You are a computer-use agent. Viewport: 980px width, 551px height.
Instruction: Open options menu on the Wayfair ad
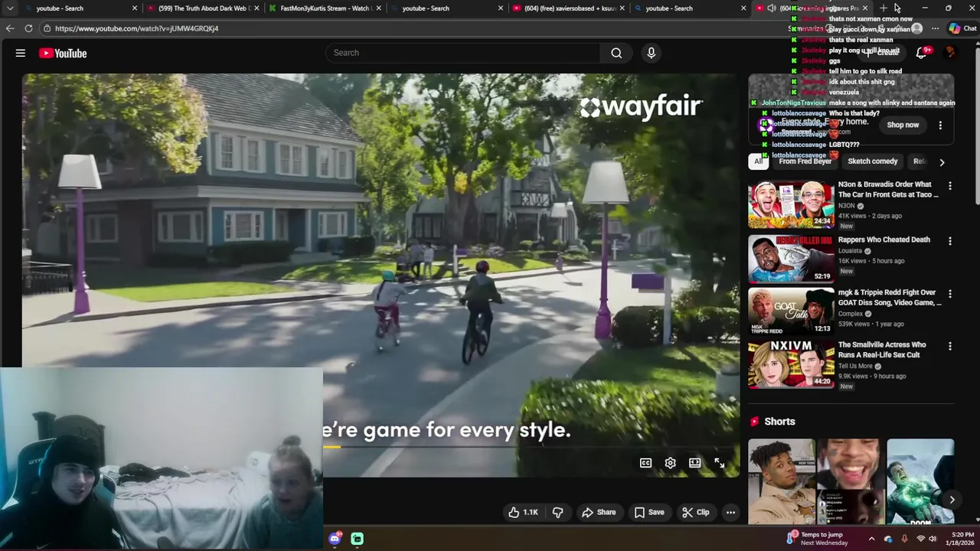tap(940, 125)
